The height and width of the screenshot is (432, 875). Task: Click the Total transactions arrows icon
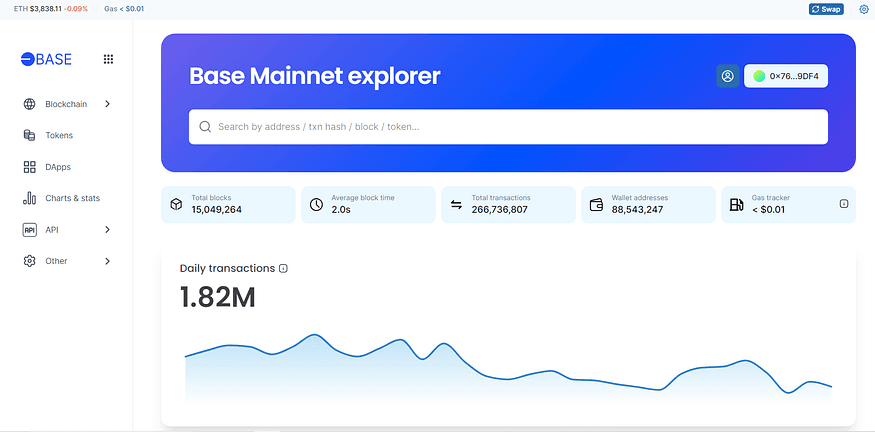(456, 205)
